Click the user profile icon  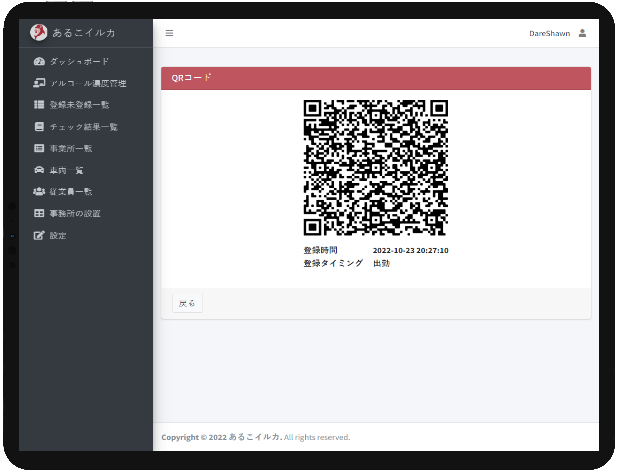[x=583, y=33]
